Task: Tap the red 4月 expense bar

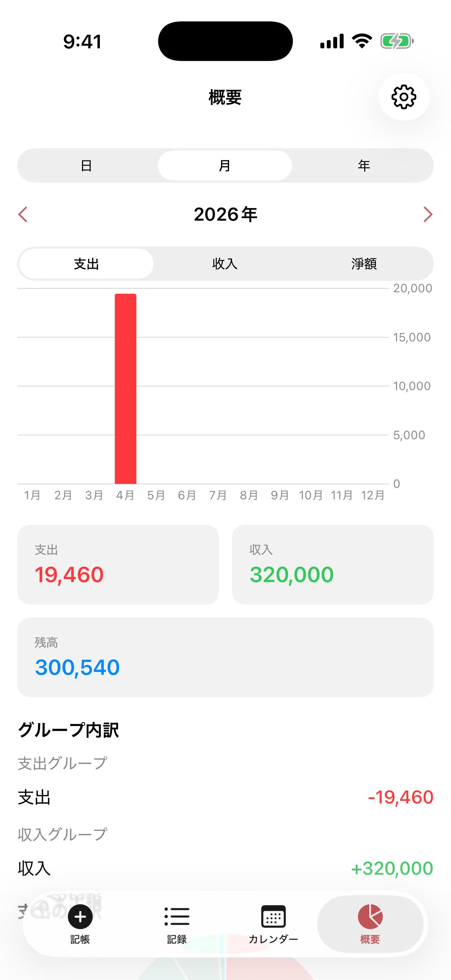Action: (126, 388)
